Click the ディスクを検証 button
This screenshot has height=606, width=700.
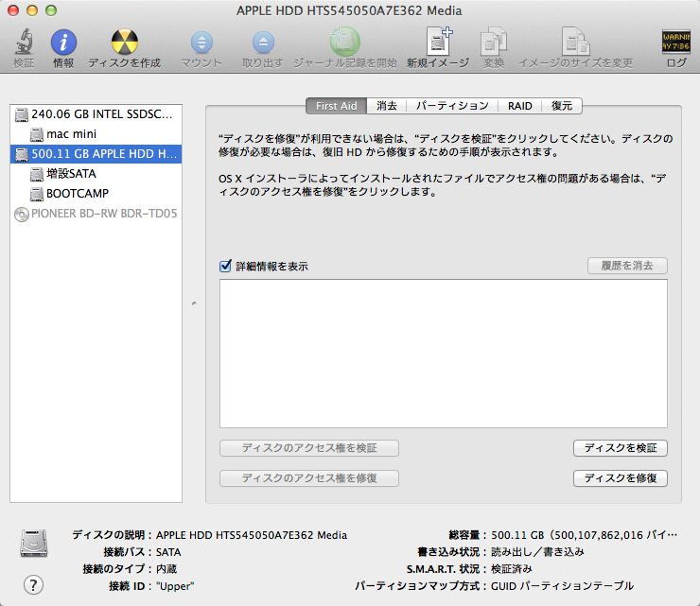pyautogui.click(x=621, y=448)
